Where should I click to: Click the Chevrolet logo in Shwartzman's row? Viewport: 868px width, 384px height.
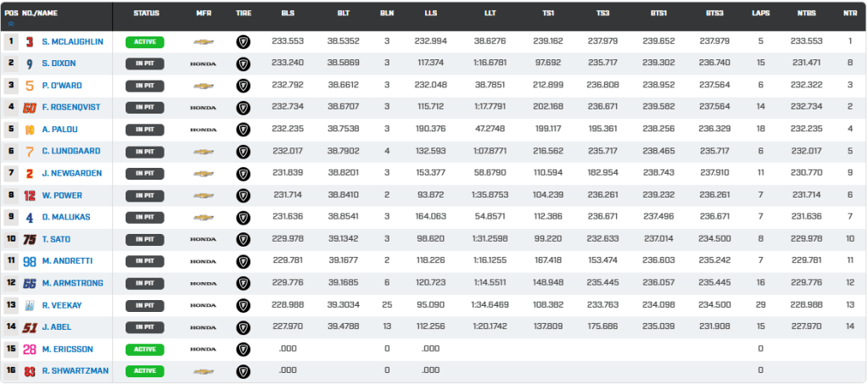[x=203, y=371]
